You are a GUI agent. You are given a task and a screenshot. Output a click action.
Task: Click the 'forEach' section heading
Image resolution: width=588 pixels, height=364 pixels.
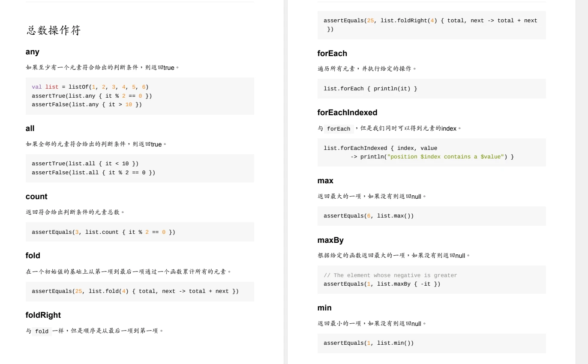[x=332, y=54]
